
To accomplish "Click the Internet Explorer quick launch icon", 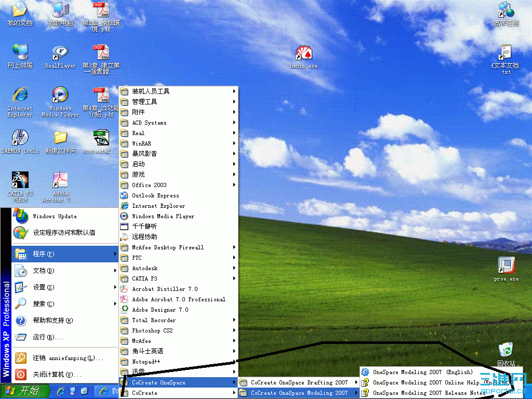I will click(61, 391).
